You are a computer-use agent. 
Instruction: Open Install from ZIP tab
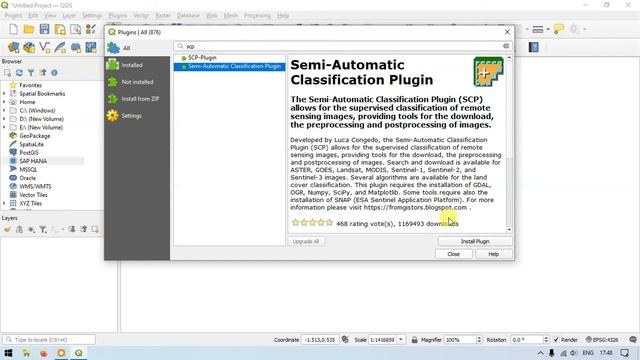point(137,99)
